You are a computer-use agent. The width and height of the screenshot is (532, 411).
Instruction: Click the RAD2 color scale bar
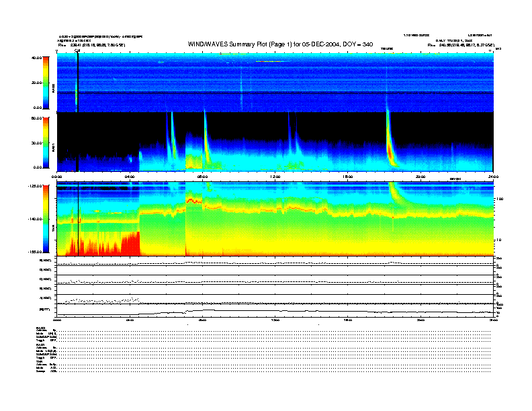(46, 83)
